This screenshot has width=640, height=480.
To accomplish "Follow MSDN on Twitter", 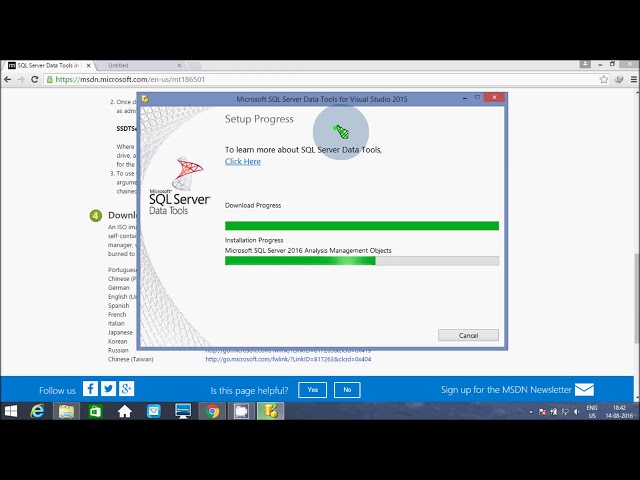I will click(x=108, y=389).
